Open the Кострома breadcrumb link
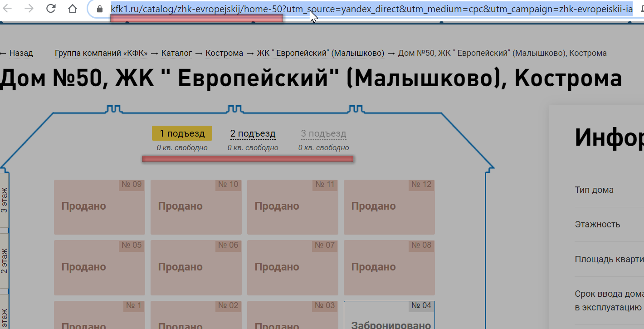Screen dimensions: 644x329 coord(224,53)
